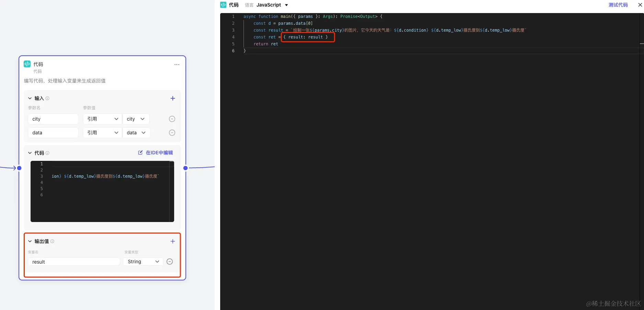Click the teal code node icon in the card header
644x310 pixels.
click(27, 64)
